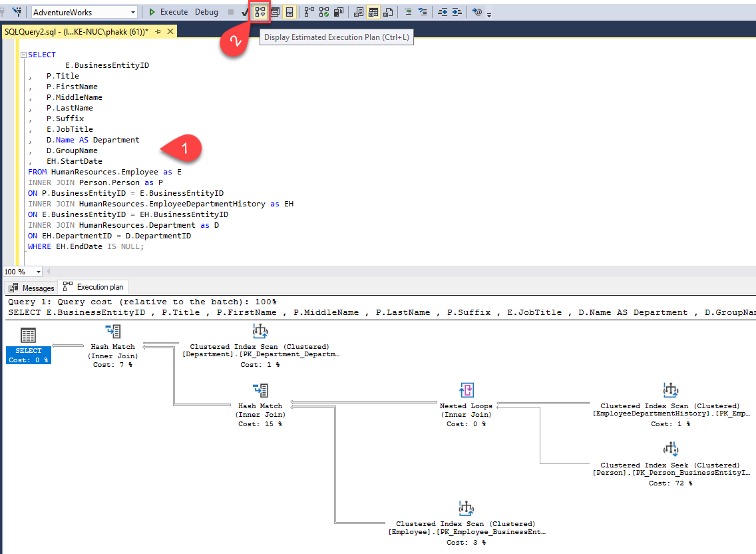Click the Debug button
The height and width of the screenshot is (554, 756).
[x=206, y=12]
